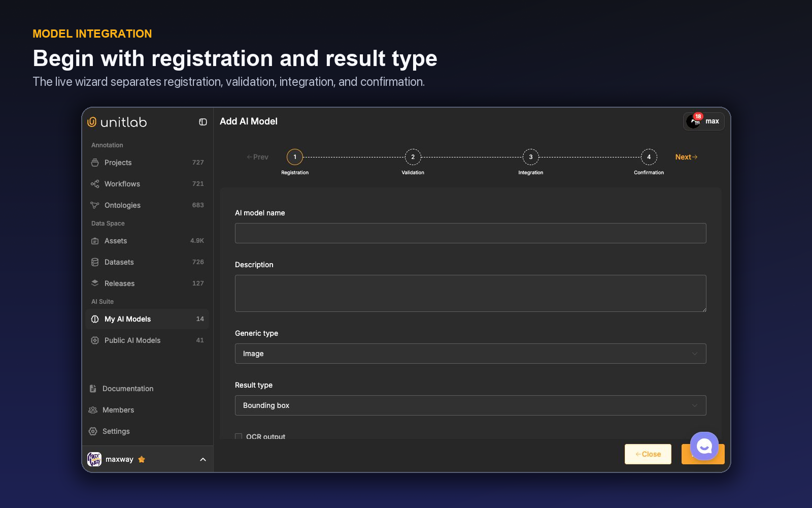Go to step 3 Integration

click(x=531, y=157)
